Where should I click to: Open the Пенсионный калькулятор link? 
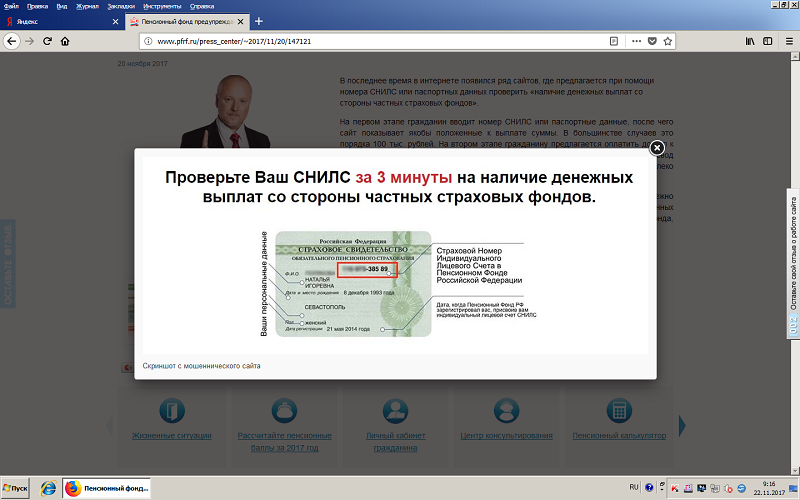pyautogui.click(x=619, y=436)
